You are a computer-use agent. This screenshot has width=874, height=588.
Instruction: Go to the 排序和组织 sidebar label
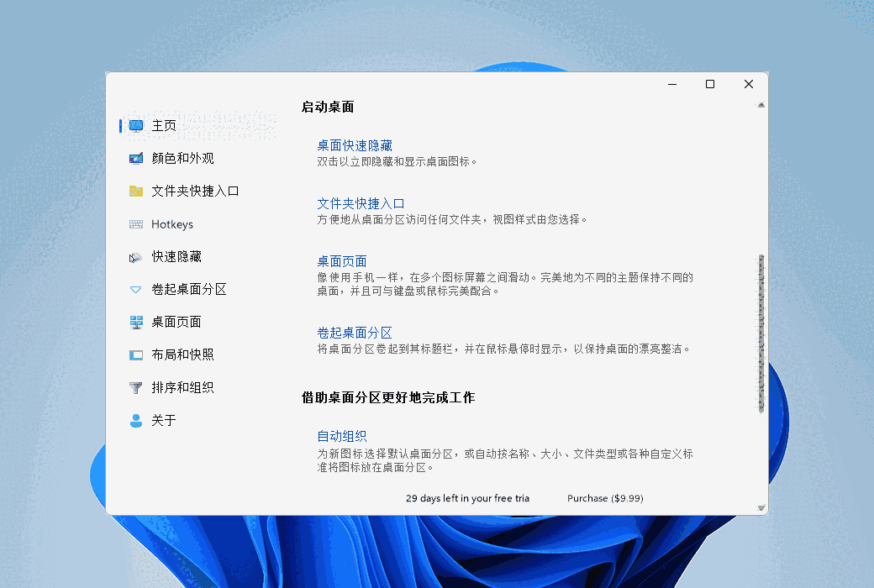183,388
